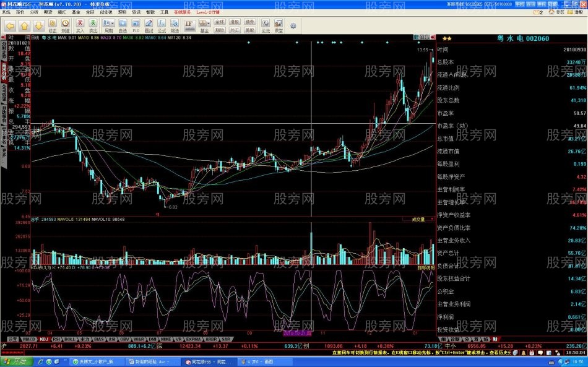The height and width of the screenshot is (367, 588).
Task: Click the 指标说明 indicator description link
Action: click(x=426, y=267)
